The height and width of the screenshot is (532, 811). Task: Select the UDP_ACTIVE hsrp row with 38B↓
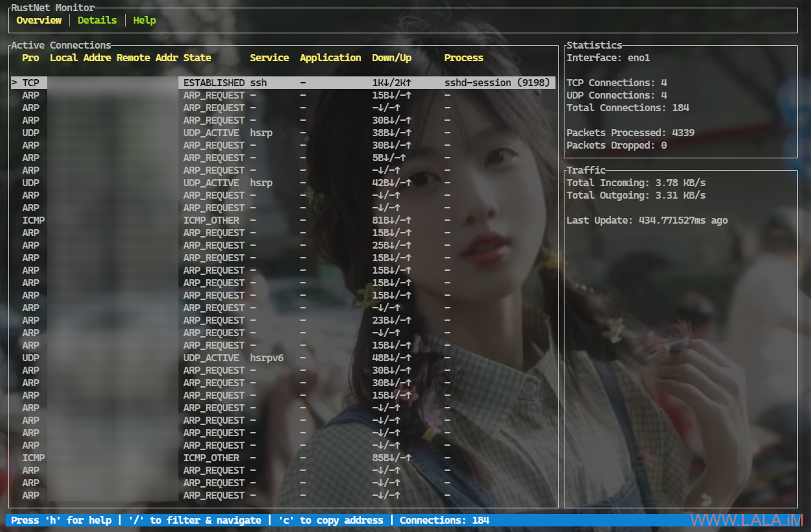click(283, 133)
